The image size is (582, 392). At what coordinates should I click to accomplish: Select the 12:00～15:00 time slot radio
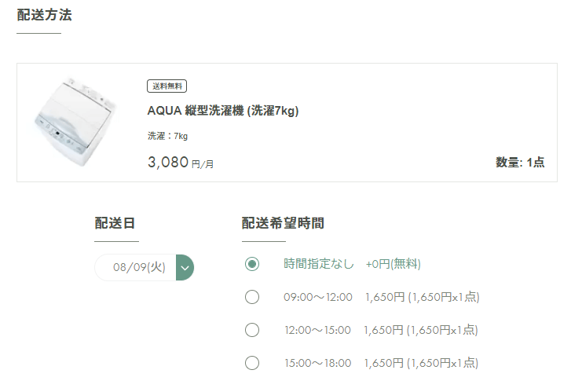pos(252,330)
